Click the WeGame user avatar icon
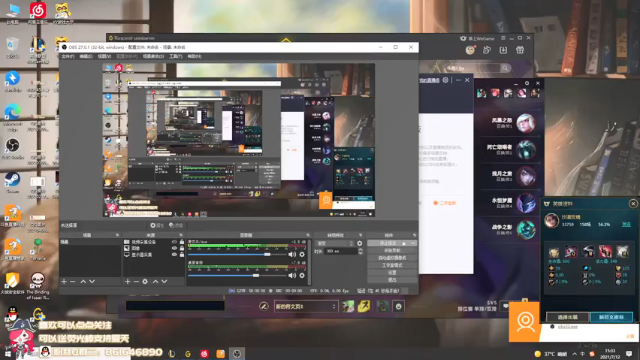640x360 pixels. (x=471, y=50)
